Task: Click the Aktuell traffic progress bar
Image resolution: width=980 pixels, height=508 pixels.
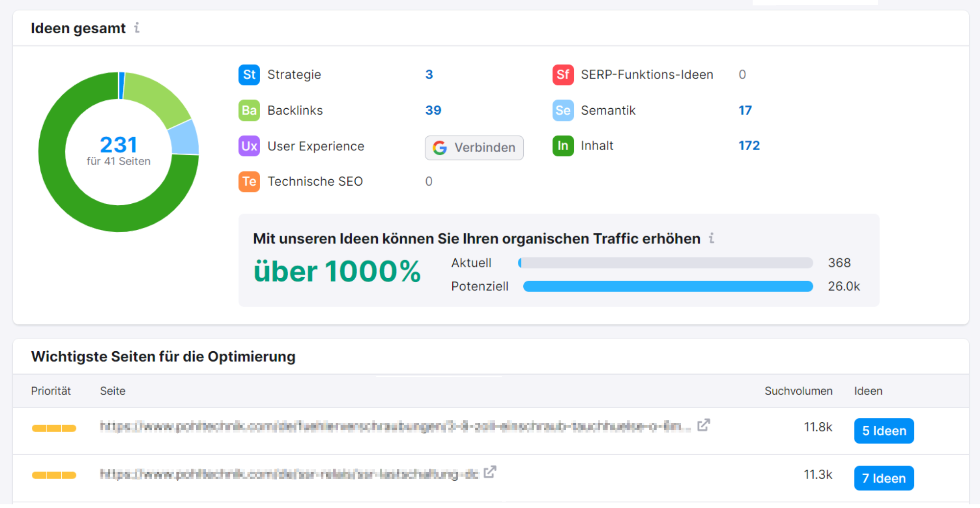Action: [x=665, y=263]
